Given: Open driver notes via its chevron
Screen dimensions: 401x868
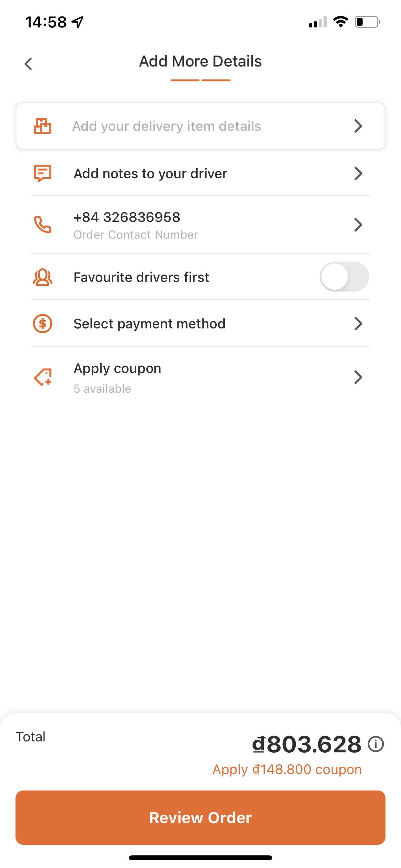Looking at the screenshot, I should [x=358, y=173].
